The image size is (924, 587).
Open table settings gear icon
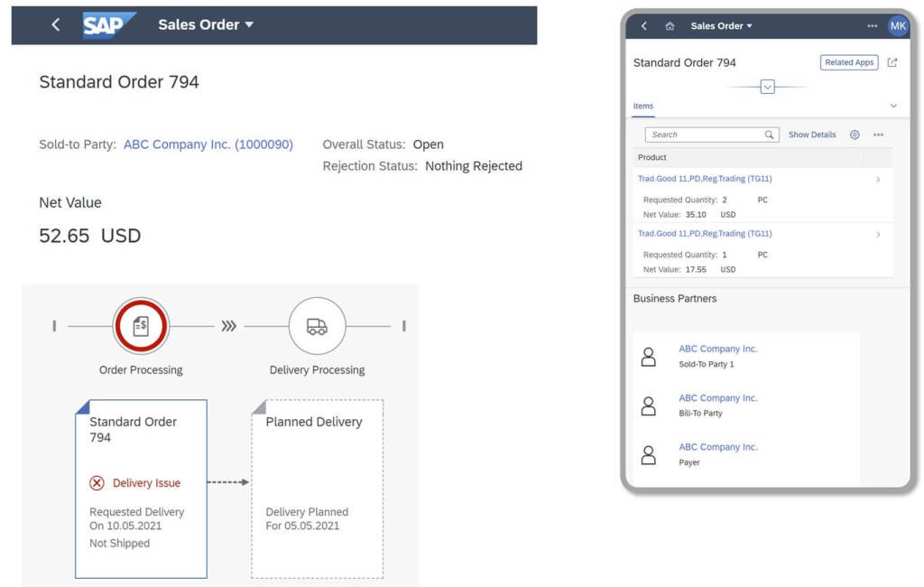pos(855,135)
